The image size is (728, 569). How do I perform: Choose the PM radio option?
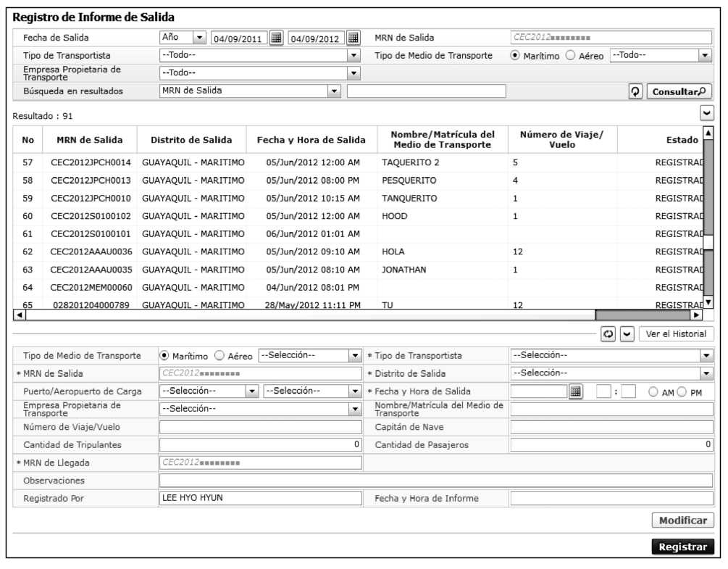click(682, 392)
